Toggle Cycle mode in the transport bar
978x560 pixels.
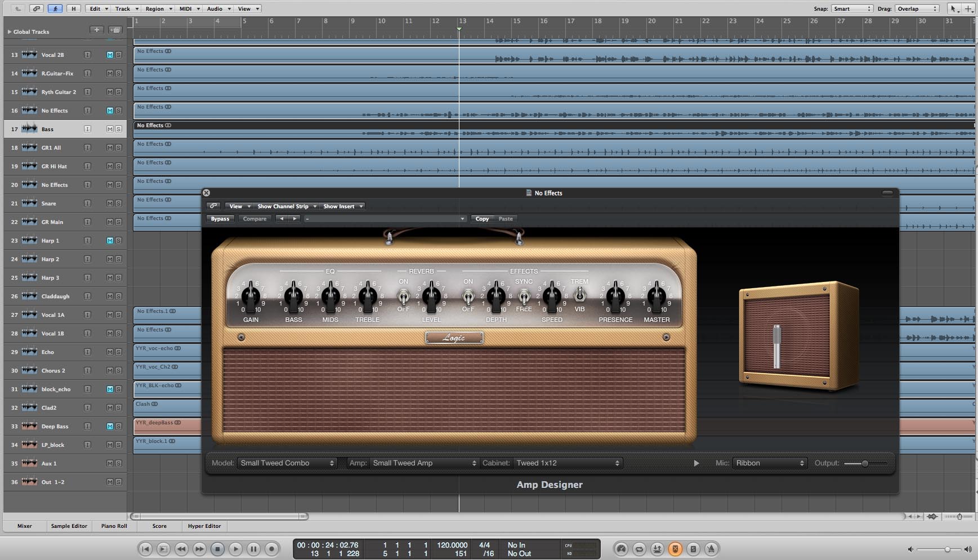tap(639, 549)
